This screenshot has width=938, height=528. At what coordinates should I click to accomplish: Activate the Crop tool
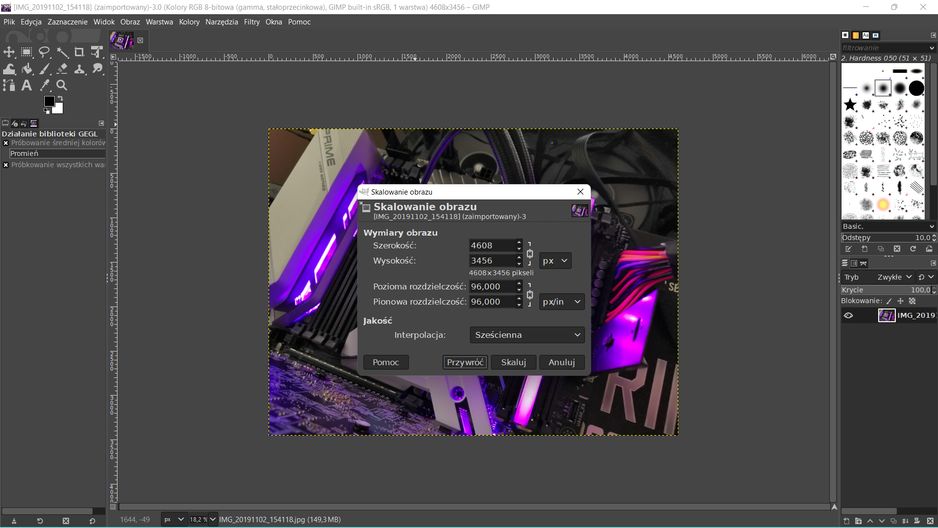[x=79, y=52]
